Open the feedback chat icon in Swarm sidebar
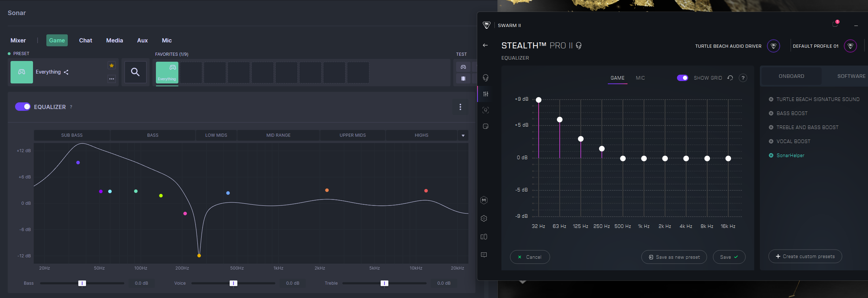 point(484,255)
